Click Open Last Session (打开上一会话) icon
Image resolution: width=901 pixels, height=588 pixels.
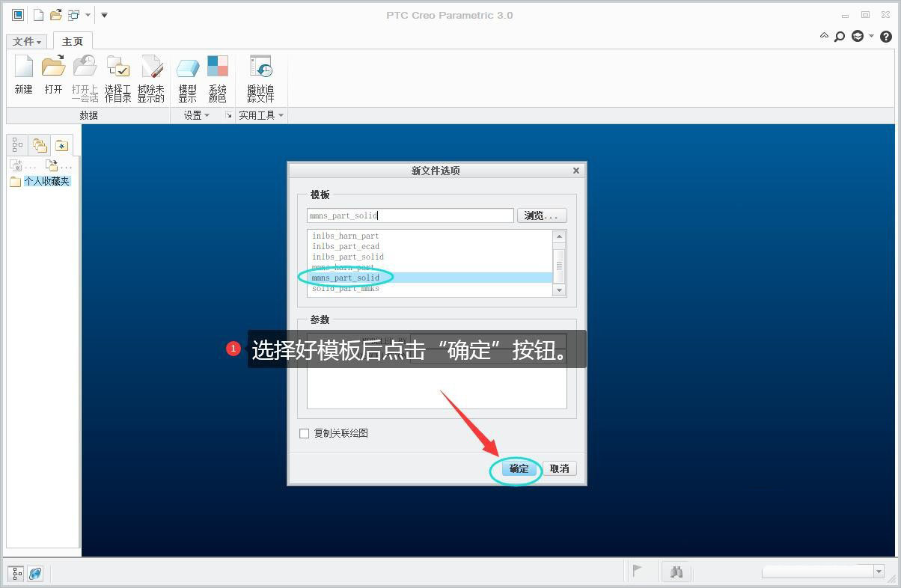(x=85, y=79)
